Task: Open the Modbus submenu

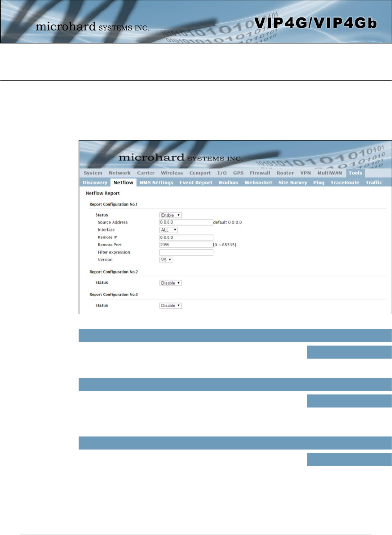Action: click(228, 183)
